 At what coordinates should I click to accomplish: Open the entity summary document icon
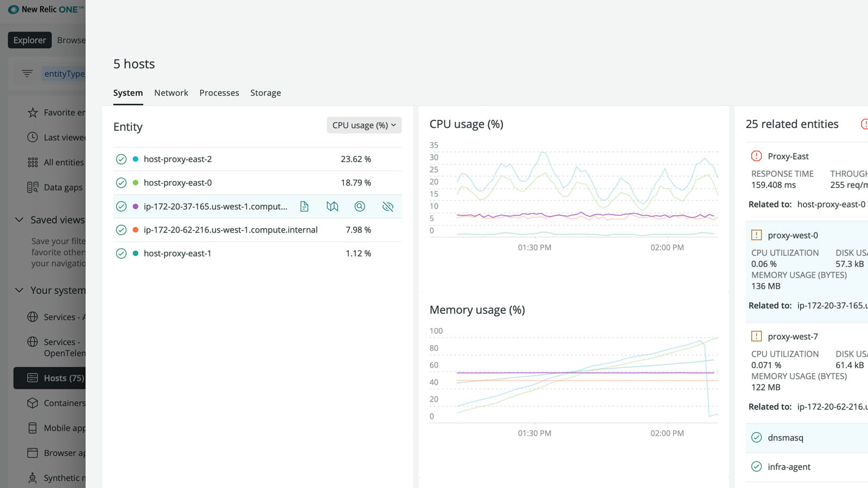pyautogui.click(x=304, y=207)
